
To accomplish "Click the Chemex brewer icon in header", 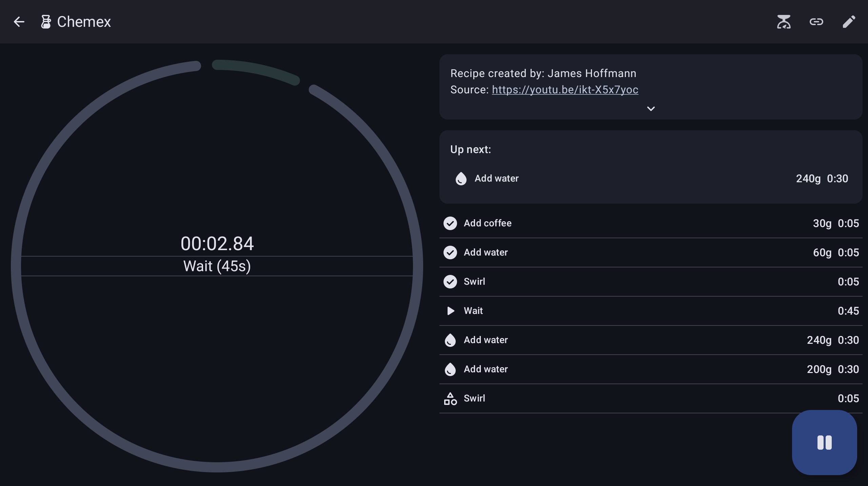I will tap(46, 22).
